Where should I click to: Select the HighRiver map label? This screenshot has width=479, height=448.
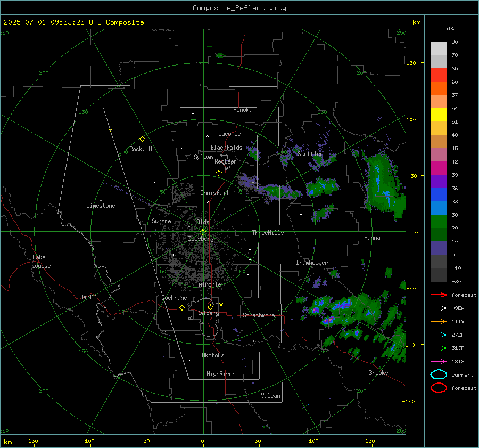point(221,374)
